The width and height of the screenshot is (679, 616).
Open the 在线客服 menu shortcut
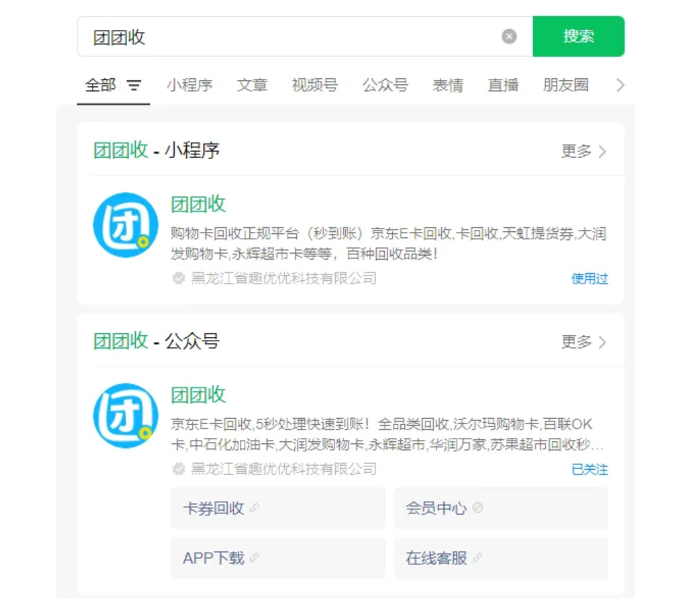coord(501,558)
